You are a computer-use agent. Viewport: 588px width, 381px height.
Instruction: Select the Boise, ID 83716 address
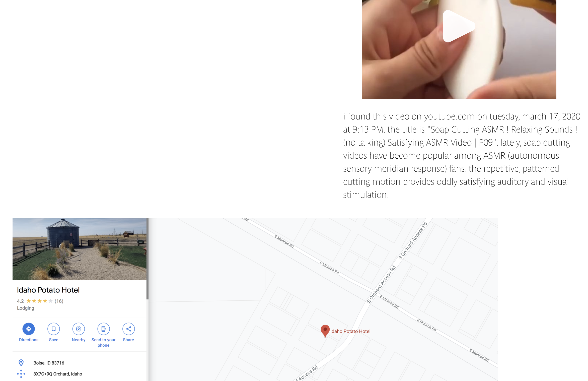(49, 363)
